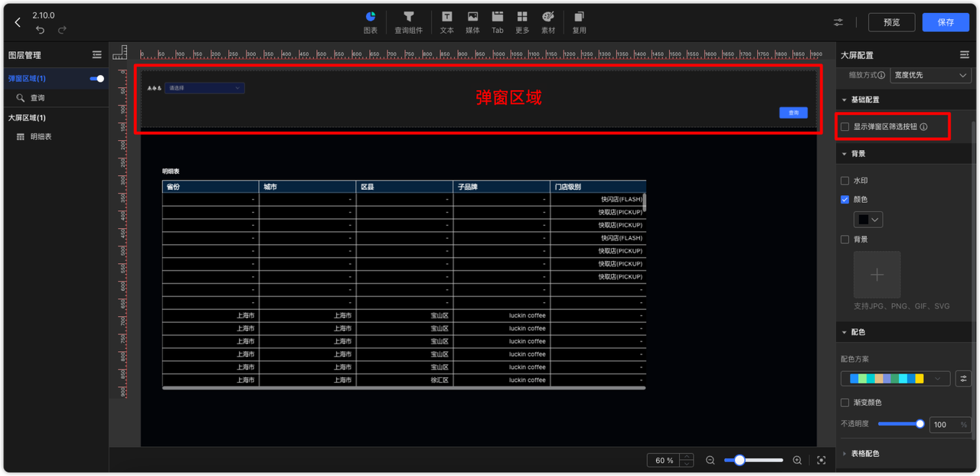Select the 图表 chart component icon
This screenshot has height=476, width=980.
click(371, 21)
